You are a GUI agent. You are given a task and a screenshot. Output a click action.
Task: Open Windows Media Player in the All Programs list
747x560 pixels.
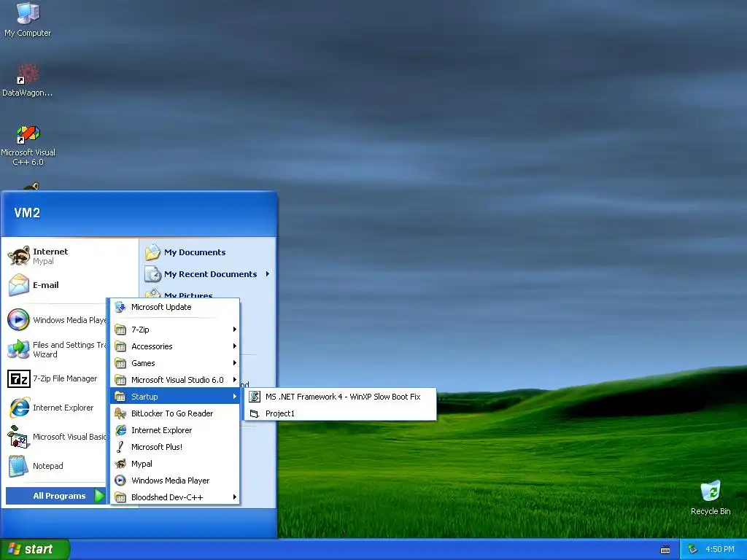175,480
